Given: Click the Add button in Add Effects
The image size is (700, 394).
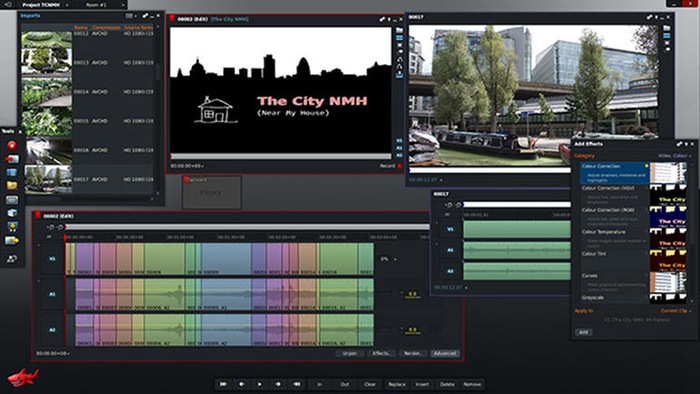Looking at the screenshot, I should coord(583,332).
